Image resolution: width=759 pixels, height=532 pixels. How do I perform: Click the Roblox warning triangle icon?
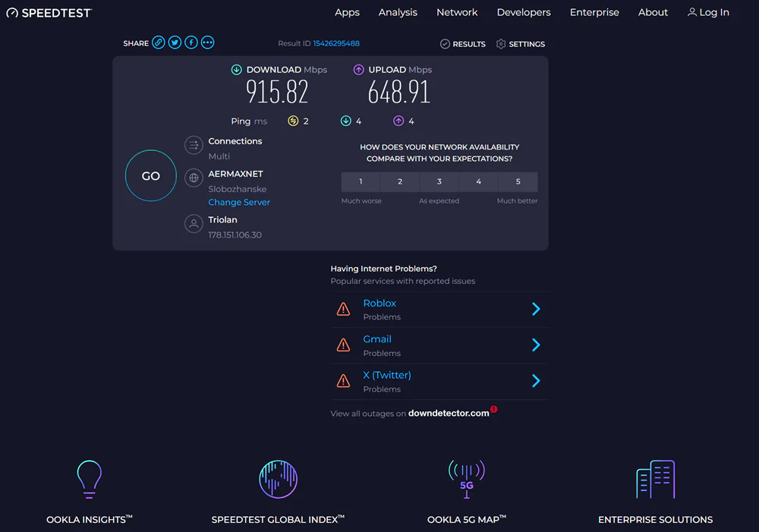343,309
